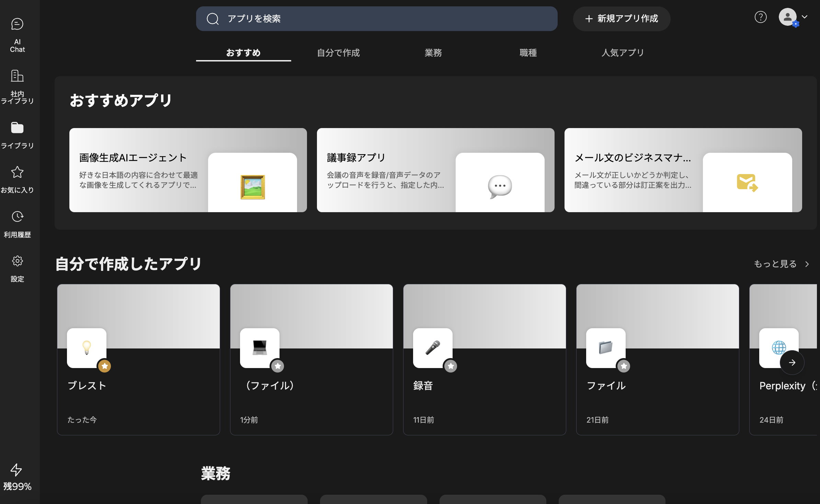Expand the user account dropdown chevron

805,17
